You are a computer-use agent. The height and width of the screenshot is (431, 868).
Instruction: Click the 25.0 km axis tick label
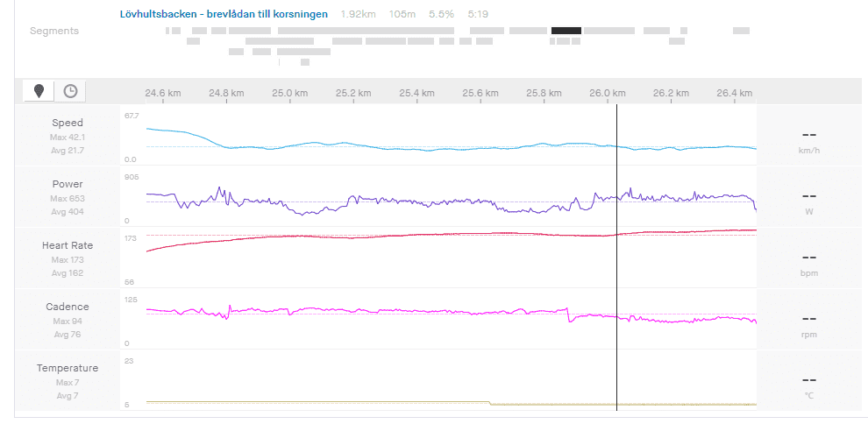coord(290,93)
